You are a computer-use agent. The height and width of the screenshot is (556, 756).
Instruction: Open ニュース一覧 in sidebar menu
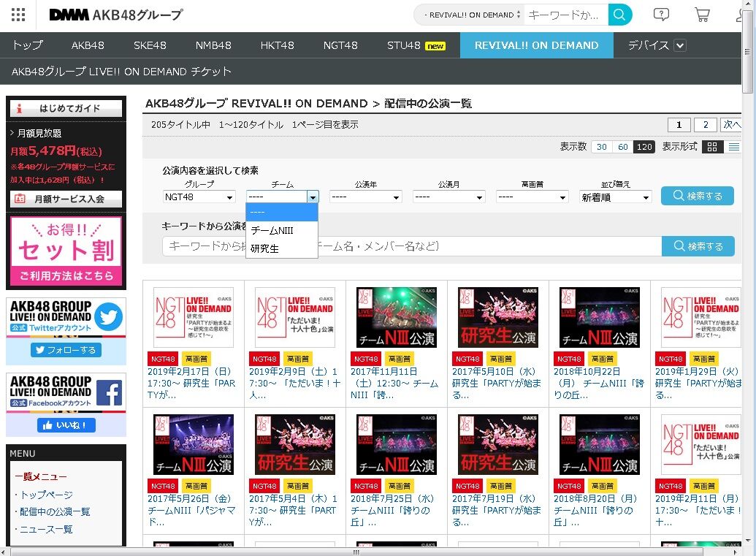coord(46,529)
